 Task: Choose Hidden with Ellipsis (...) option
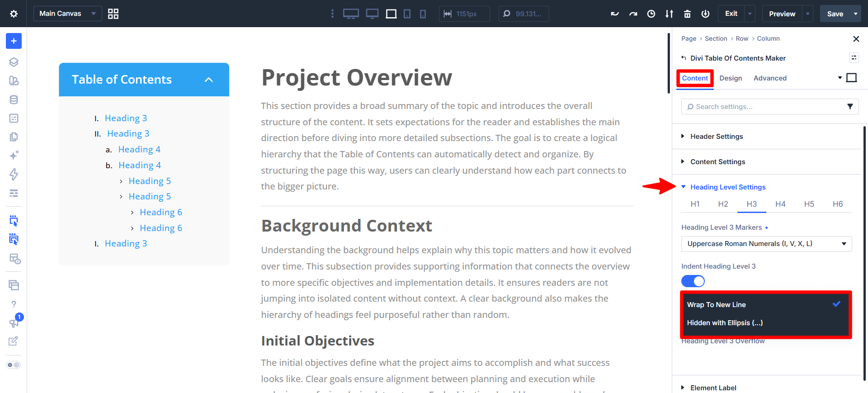(x=766, y=323)
